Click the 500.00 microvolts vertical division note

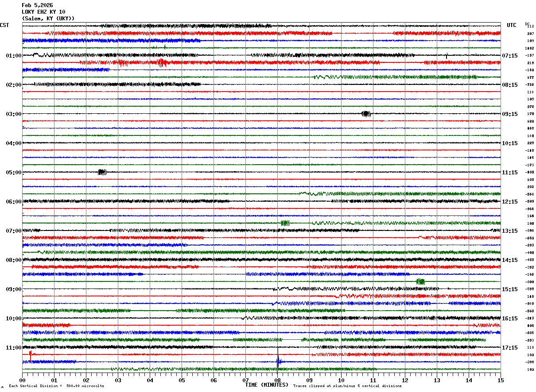56,386
